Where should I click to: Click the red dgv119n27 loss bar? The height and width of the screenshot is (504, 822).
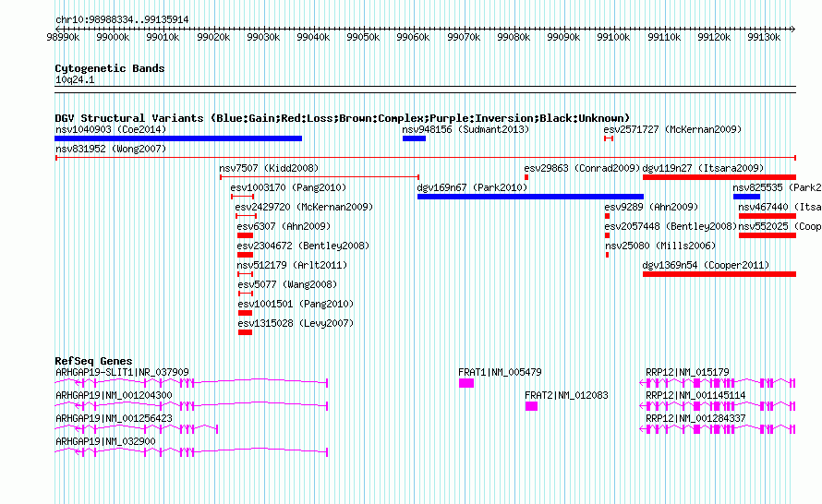pyautogui.click(x=719, y=177)
